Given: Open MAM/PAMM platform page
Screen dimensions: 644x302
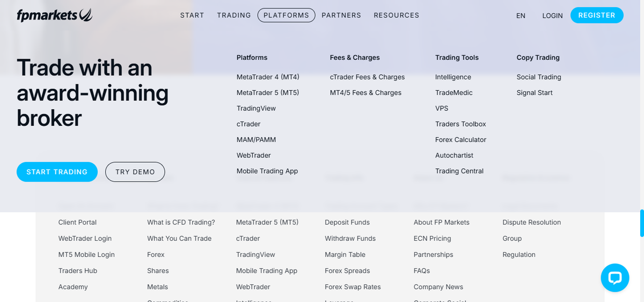Looking at the screenshot, I should click(257, 139).
